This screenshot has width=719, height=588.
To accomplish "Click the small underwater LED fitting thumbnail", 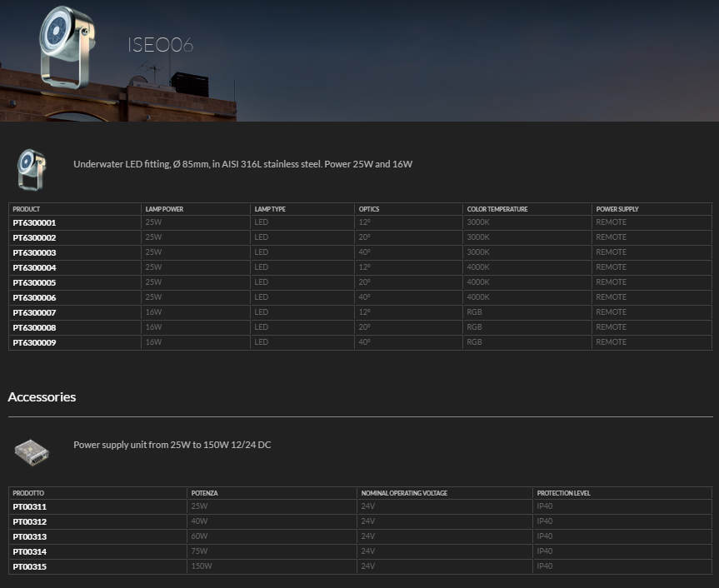I will [x=32, y=169].
